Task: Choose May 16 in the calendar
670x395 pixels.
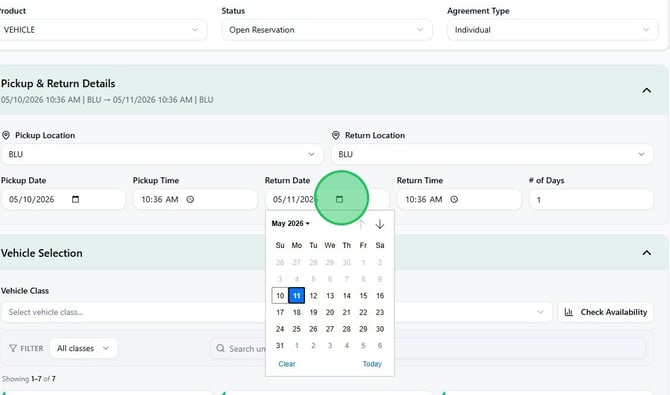Action: pos(380,296)
